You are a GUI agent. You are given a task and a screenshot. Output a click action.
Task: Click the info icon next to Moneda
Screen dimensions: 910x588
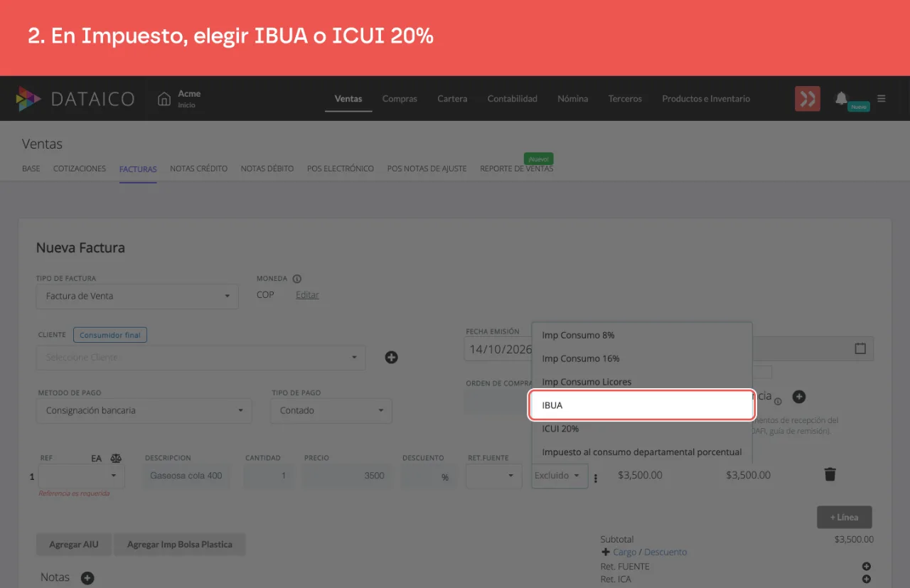297,279
